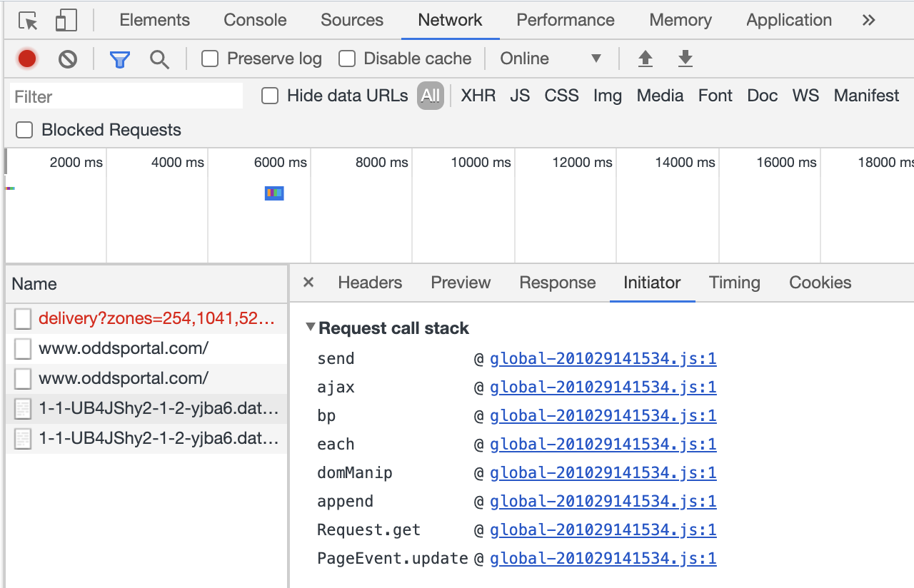Image resolution: width=914 pixels, height=588 pixels.
Task: Check Blocked Requests
Action: coord(24,130)
